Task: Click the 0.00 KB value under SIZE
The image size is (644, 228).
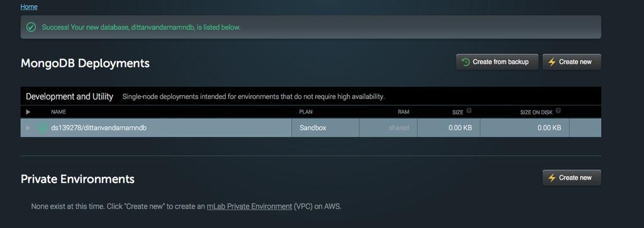Action: click(460, 128)
